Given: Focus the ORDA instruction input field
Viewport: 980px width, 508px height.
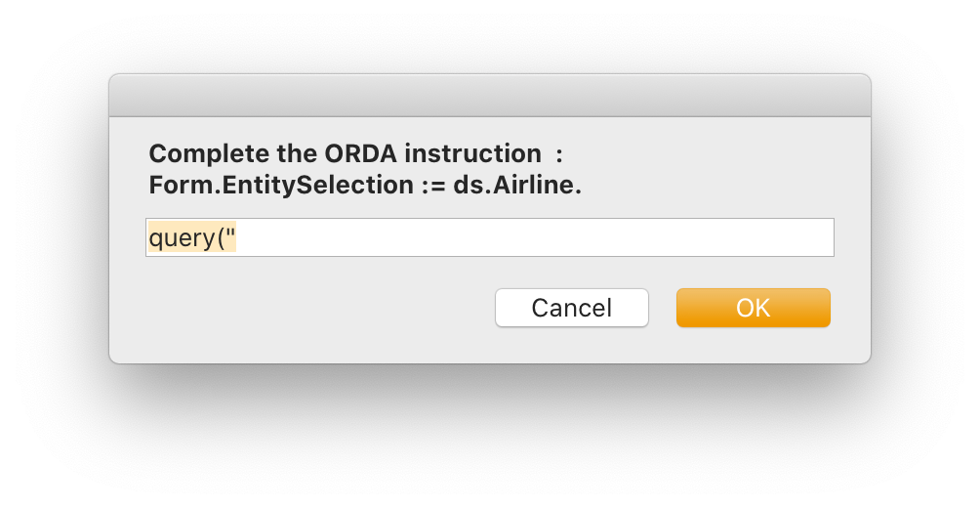Looking at the screenshot, I should pyautogui.click(x=490, y=237).
